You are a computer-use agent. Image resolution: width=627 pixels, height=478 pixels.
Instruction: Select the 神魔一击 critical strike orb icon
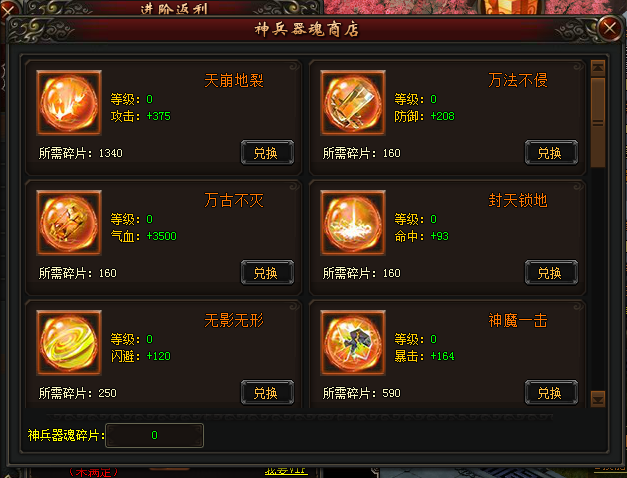tap(353, 342)
